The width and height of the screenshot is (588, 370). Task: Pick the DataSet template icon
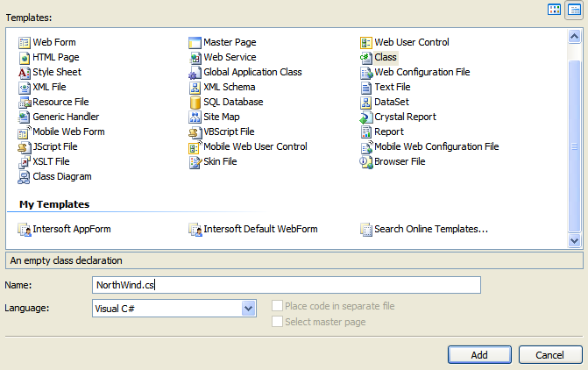[367, 103]
